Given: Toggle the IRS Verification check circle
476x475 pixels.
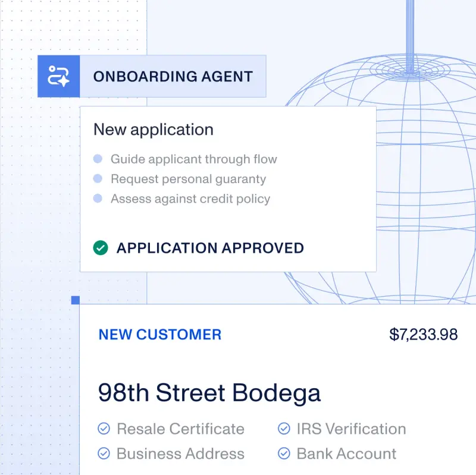Looking at the screenshot, I should (284, 429).
